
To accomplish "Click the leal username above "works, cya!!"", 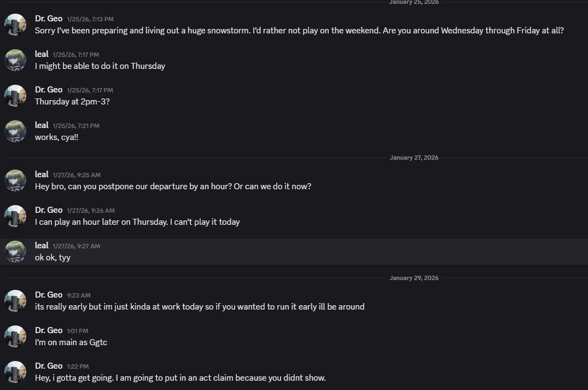I will click(42, 125).
